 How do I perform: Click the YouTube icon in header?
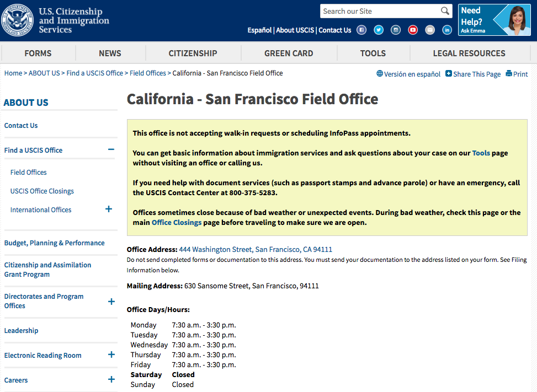pyautogui.click(x=413, y=30)
